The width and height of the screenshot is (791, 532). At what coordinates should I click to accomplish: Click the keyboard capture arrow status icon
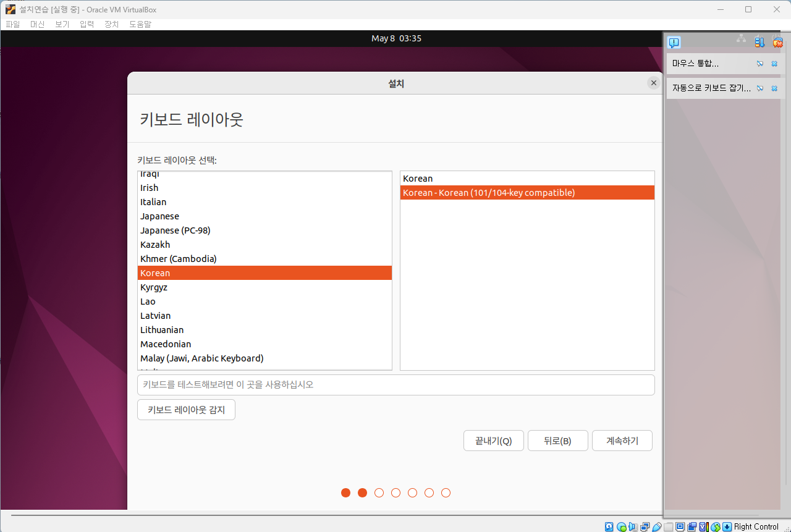727,526
